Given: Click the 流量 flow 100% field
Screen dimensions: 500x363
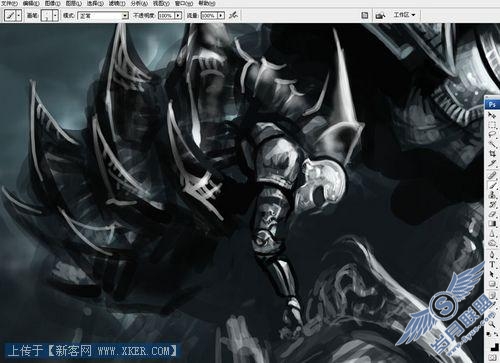Looking at the screenshot, I should [x=209, y=16].
